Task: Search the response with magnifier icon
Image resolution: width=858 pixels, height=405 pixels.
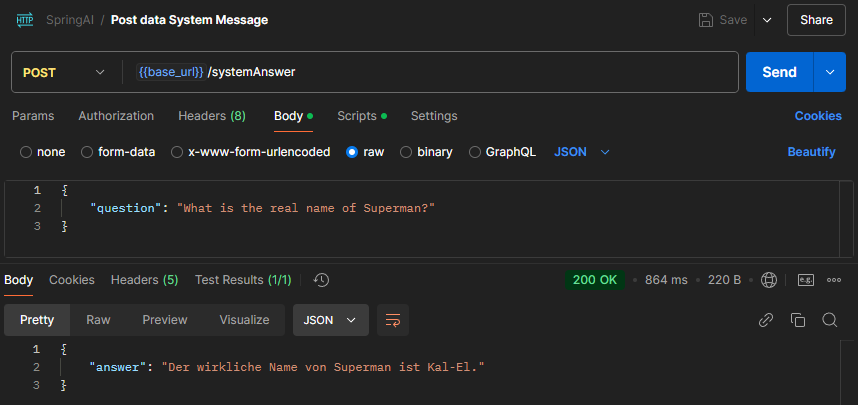Action: (829, 320)
